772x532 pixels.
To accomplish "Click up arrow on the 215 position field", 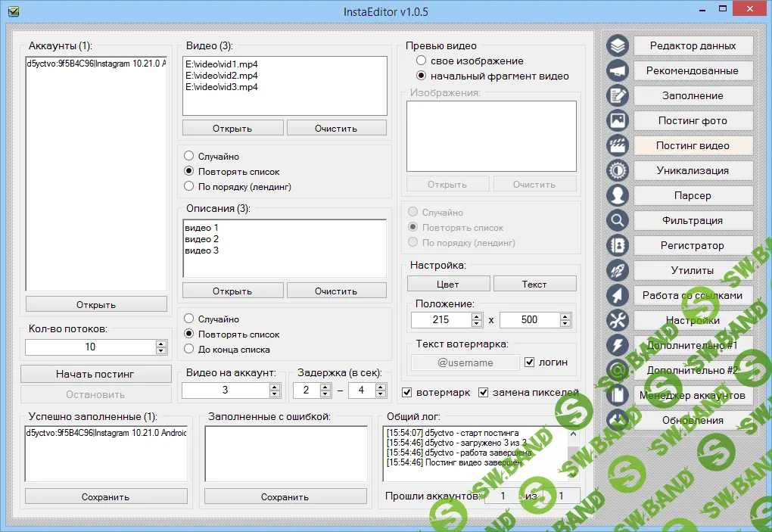I will pos(476,316).
